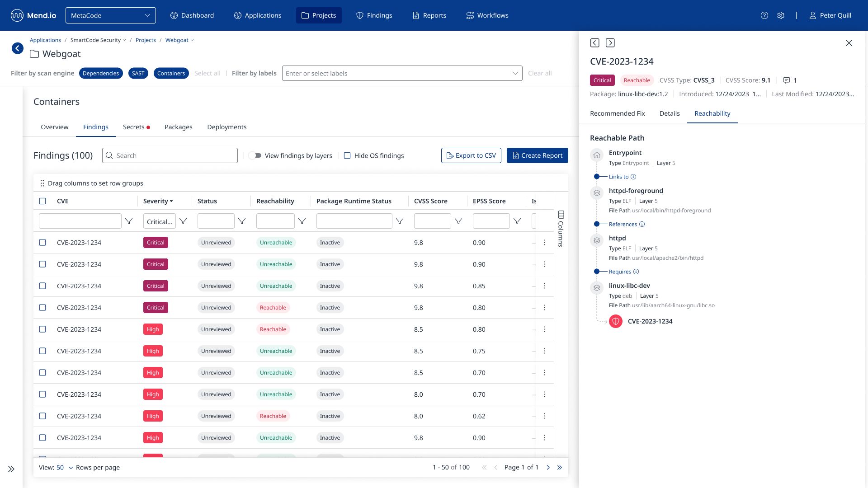Viewport: 868px width, 488px height.
Task: Open the Applications menu
Action: (x=258, y=15)
